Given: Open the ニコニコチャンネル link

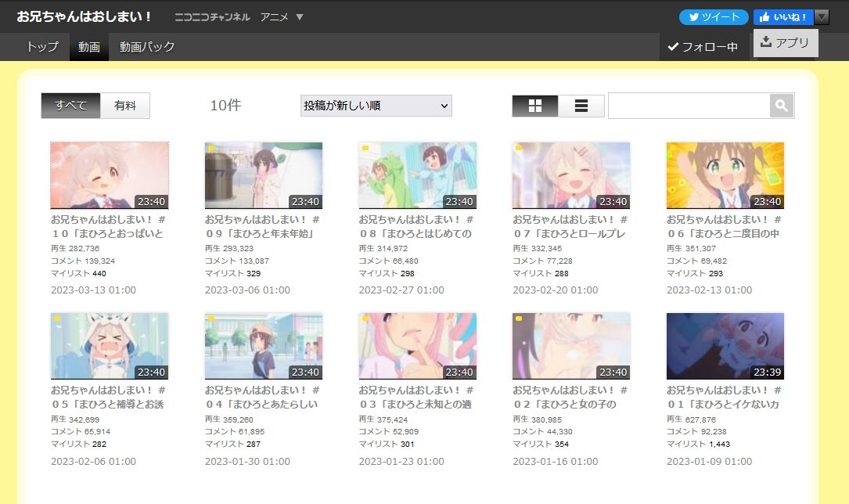Looking at the screenshot, I should (x=212, y=17).
